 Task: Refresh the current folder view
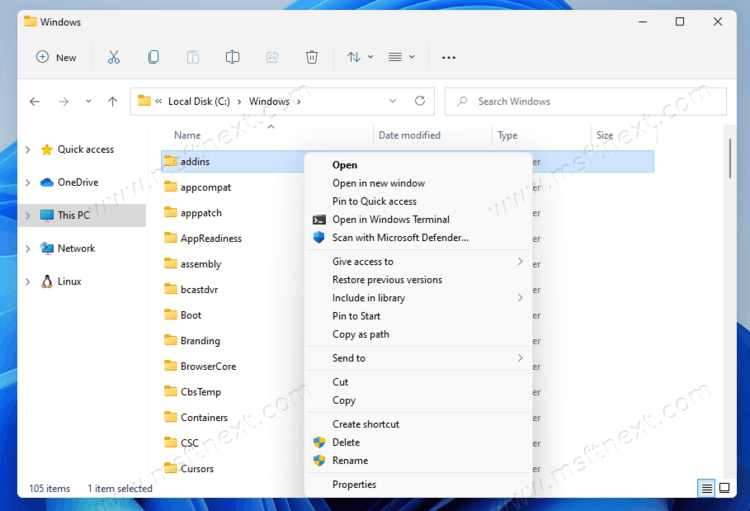[420, 101]
